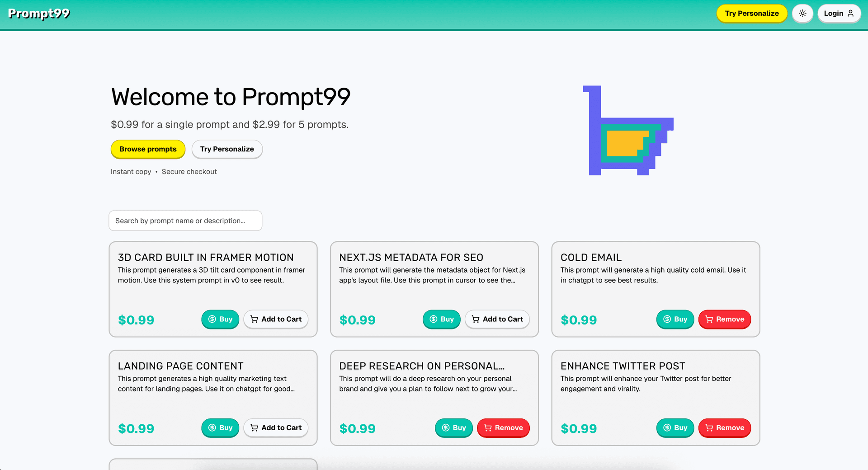Focus the prompt search field
The image size is (868, 470).
[185, 221]
